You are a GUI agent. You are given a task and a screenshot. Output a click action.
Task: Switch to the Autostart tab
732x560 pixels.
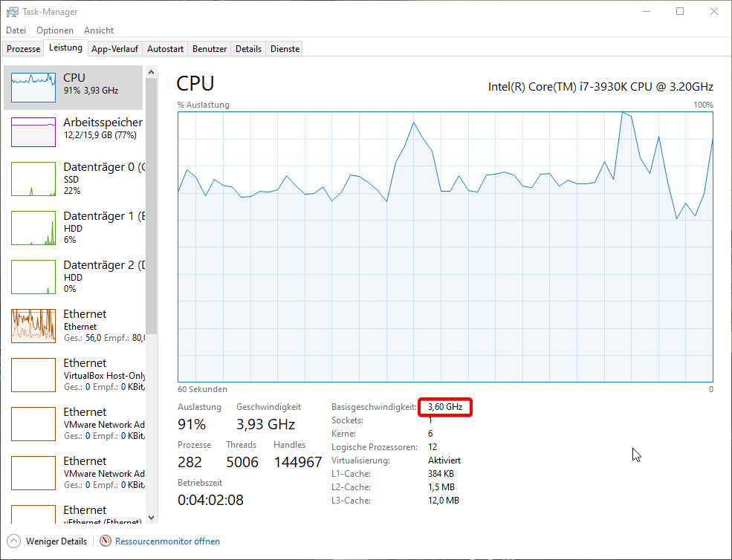165,49
